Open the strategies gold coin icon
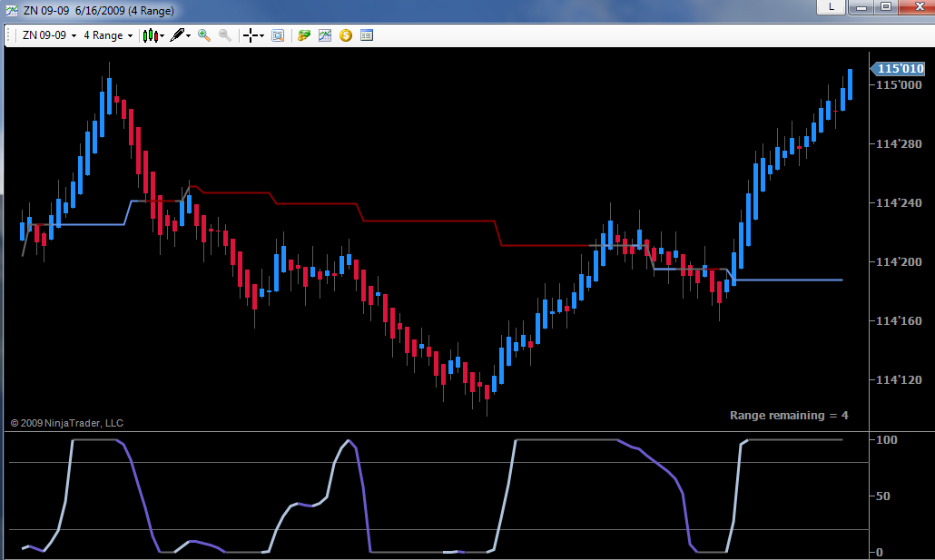This screenshot has width=935, height=560. [346, 35]
